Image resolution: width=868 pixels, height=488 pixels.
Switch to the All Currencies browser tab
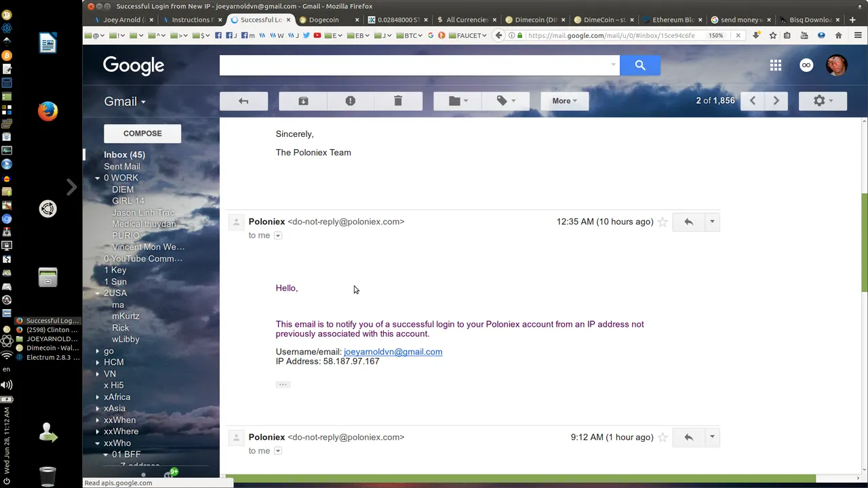tap(465, 20)
